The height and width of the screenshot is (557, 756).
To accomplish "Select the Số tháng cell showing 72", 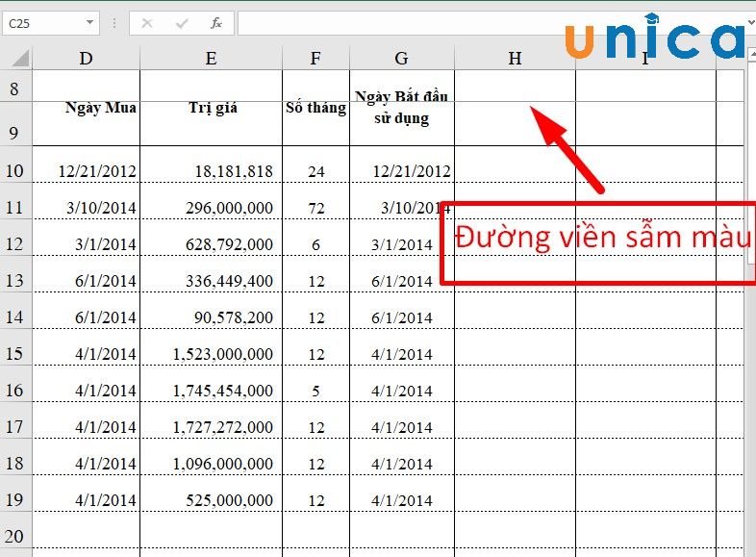I will [315, 201].
